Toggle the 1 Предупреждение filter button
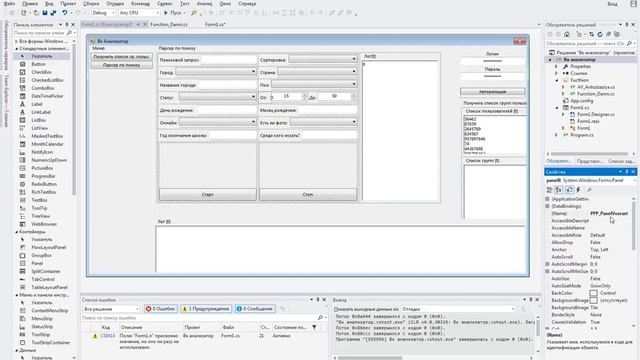 click(x=206, y=309)
